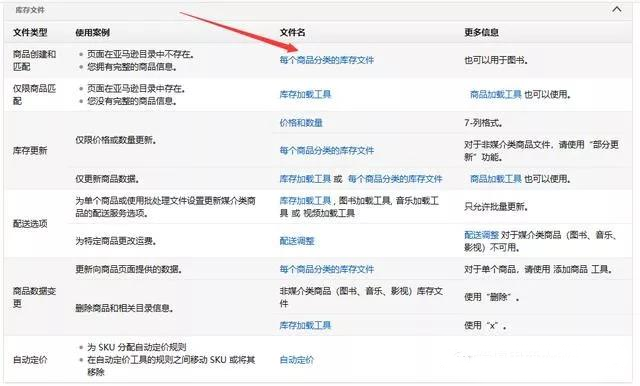Click the 文件名 column header

tap(292, 33)
